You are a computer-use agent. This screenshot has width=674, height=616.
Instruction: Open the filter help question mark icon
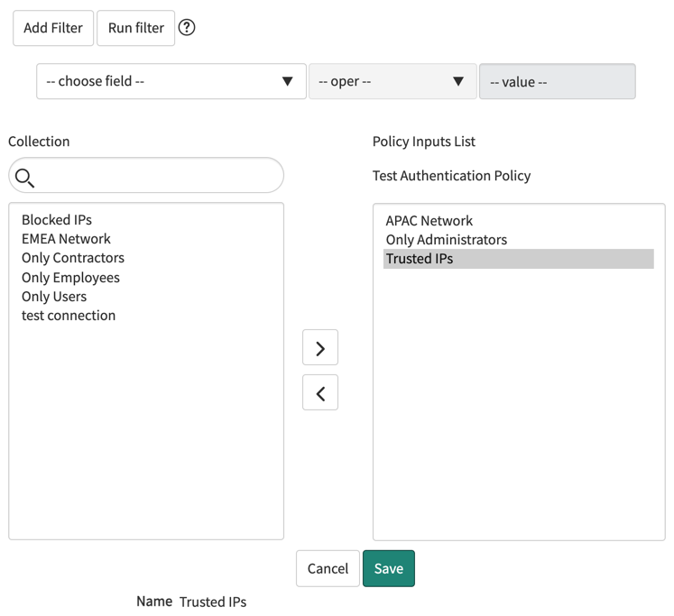click(187, 27)
